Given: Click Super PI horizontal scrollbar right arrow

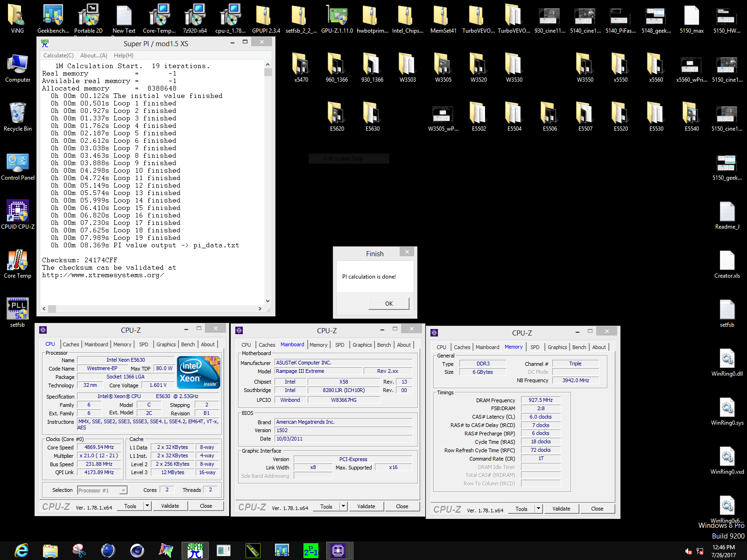Looking at the screenshot, I should point(260,308).
